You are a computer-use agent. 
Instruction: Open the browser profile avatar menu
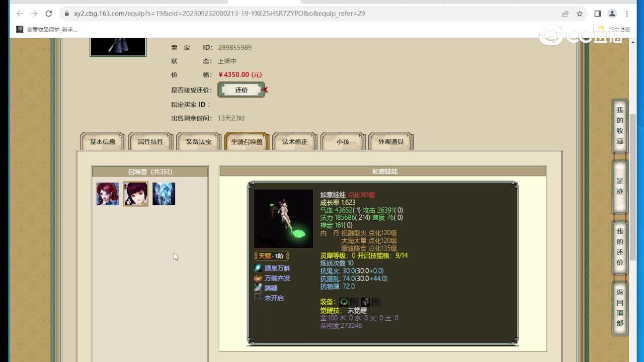point(612,14)
